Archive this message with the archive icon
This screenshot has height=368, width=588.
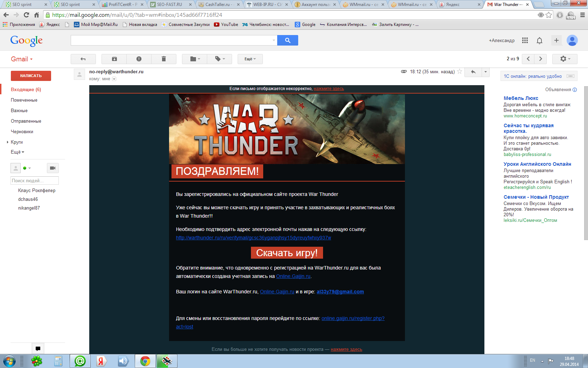114,59
